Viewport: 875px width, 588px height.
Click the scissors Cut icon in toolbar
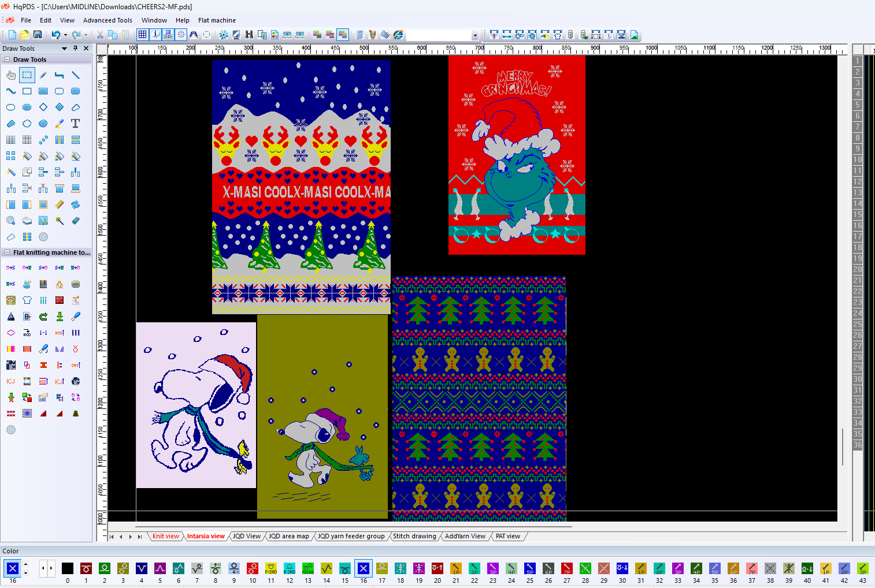pos(100,35)
